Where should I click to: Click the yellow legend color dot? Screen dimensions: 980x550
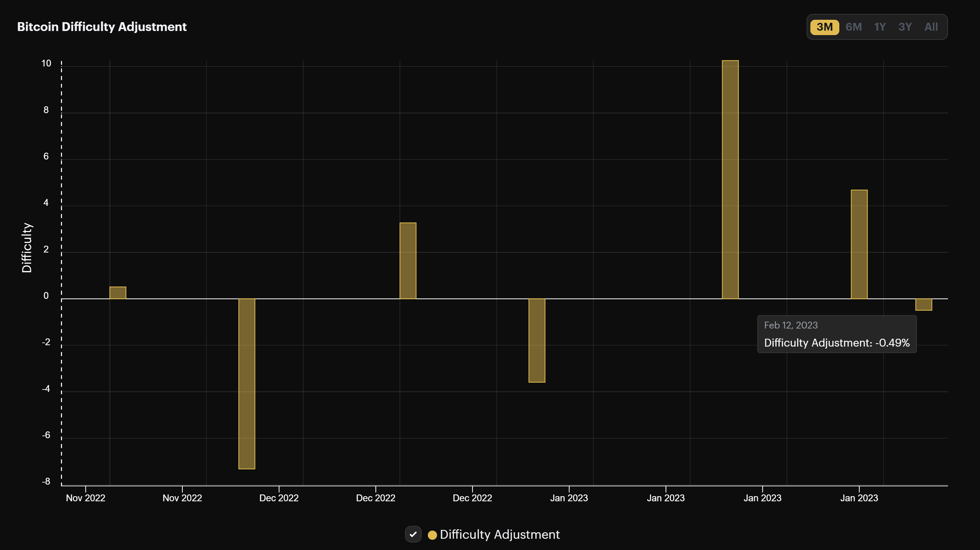click(432, 534)
